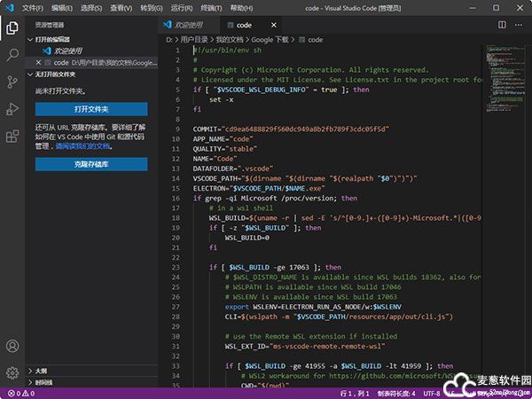
Task: Click the APP_NAME="code" line
Action: pyautogui.click(x=223, y=139)
